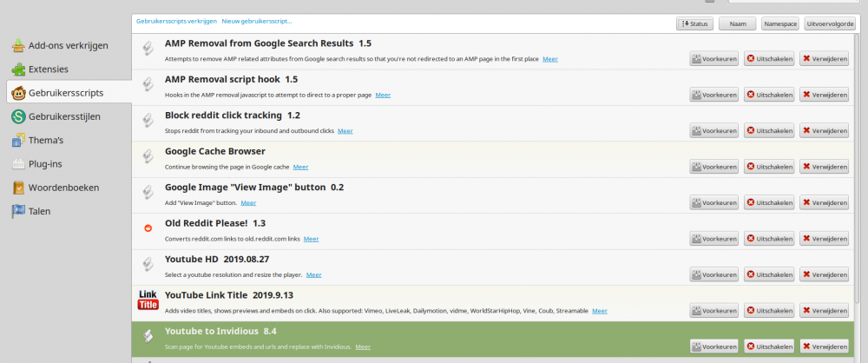Click script icon of Youtube to Invidious
Screen dimensions: 868x363
point(148,336)
